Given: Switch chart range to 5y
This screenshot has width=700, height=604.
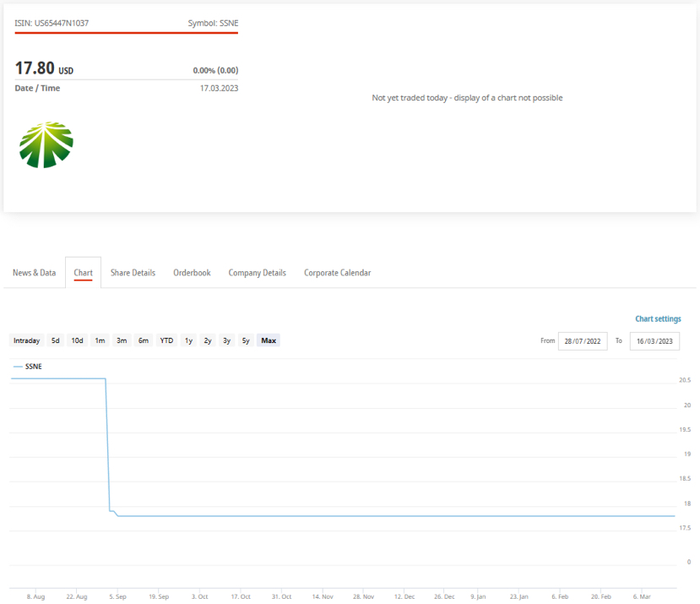Looking at the screenshot, I should [246, 340].
